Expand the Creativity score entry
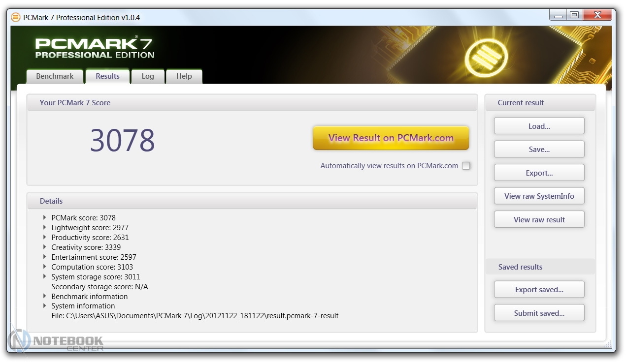 (45, 247)
